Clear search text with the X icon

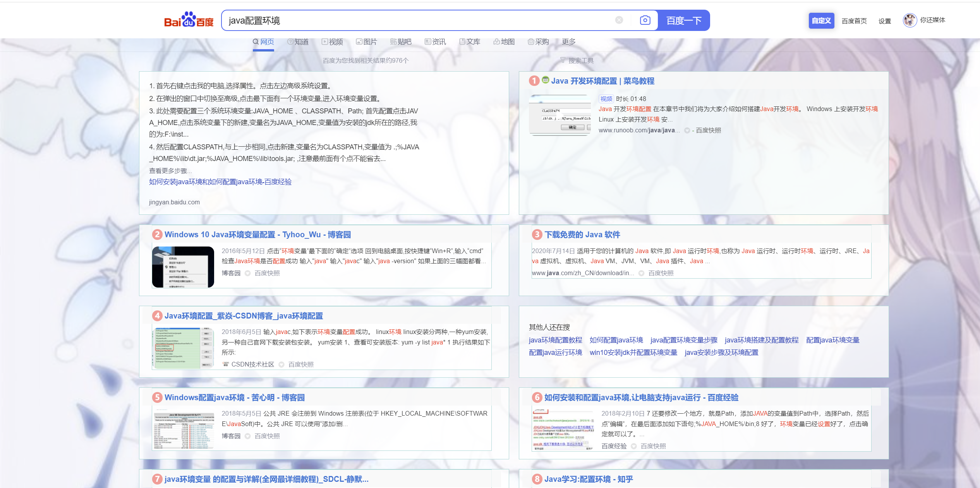[619, 20]
